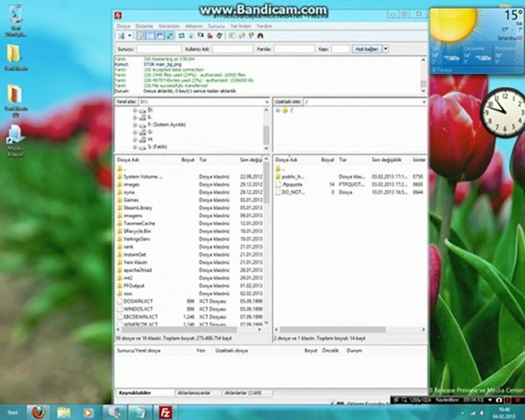Select TaomeeCache folder in local list
The image size is (525, 420).
click(139, 223)
